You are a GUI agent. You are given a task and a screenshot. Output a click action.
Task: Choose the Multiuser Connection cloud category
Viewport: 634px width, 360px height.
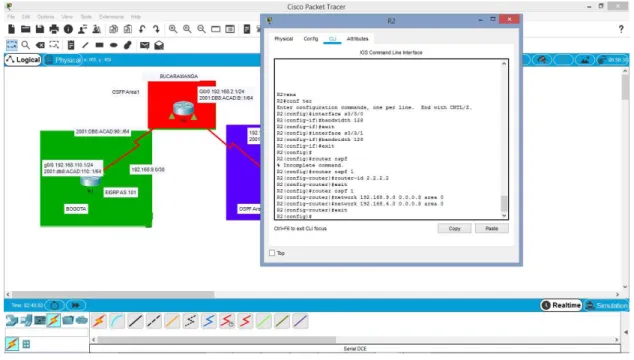tap(81, 320)
